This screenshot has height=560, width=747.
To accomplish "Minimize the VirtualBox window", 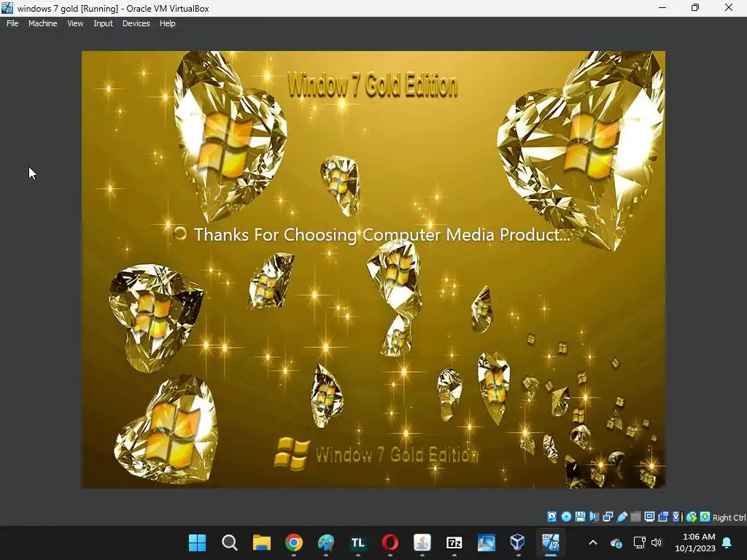I will (x=662, y=7).
